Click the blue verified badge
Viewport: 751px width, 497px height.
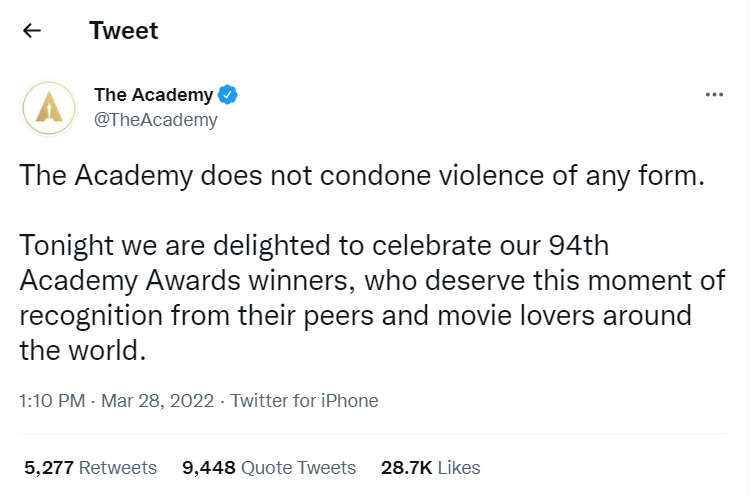[x=228, y=95]
